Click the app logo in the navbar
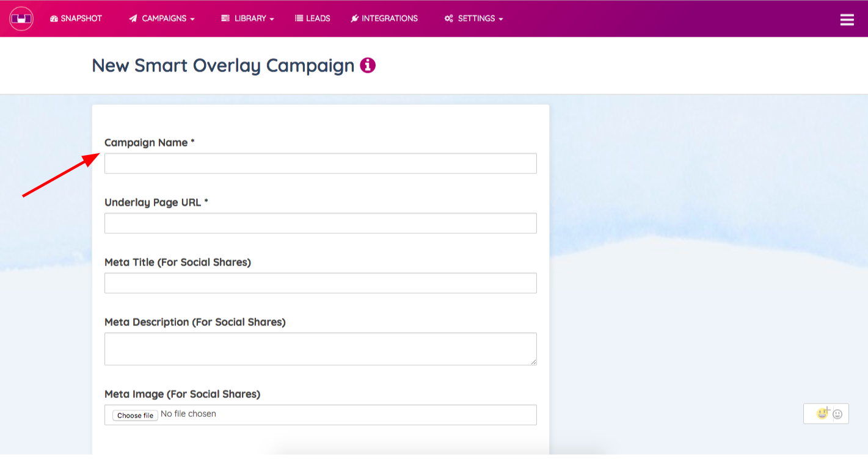868x459 pixels. pos(21,18)
